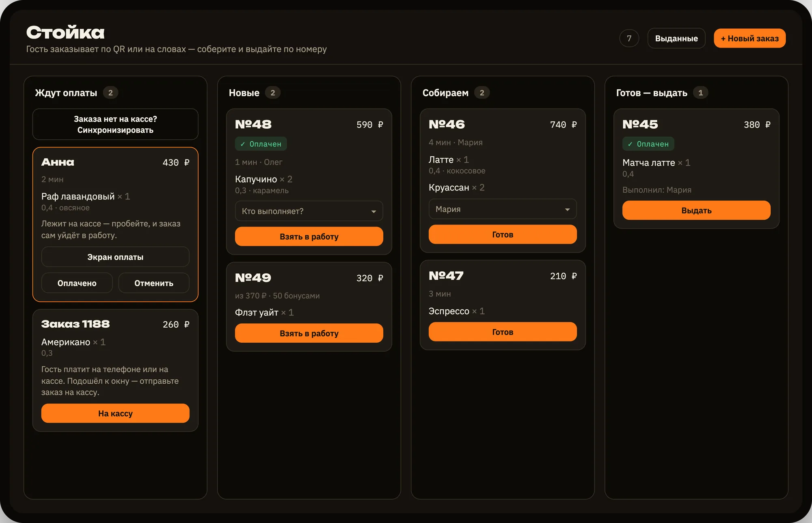Click the Оплачен badge on order №45
This screenshot has height=523, width=812.
click(x=648, y=144)
